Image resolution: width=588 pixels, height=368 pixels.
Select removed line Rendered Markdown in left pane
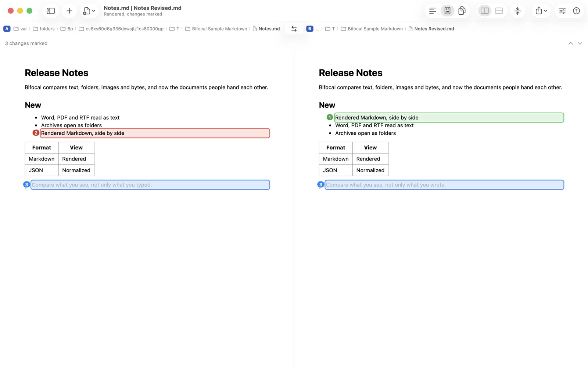pyautogui.click(x=155, y=133)
